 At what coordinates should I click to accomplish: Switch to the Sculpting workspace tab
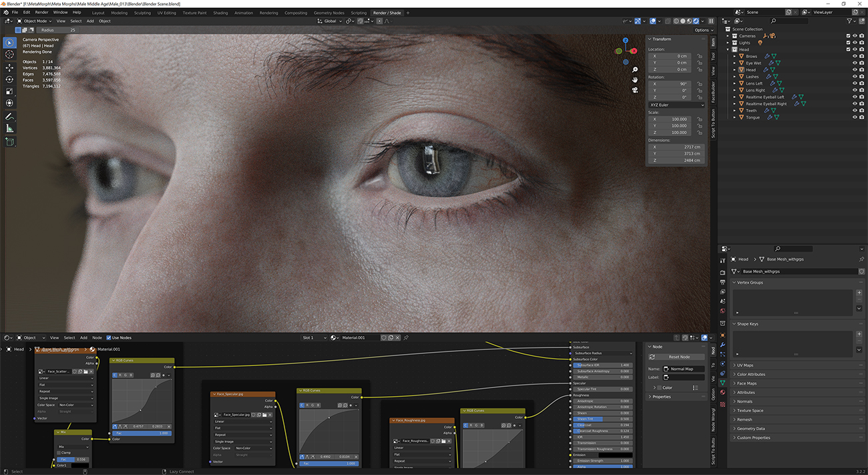[142, 13]
